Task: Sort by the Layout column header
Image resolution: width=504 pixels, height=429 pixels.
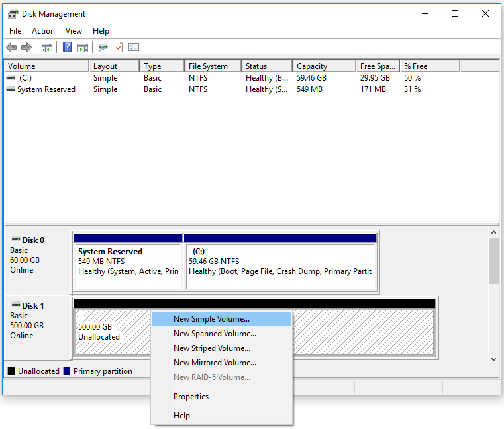Action: pos(114,66)
